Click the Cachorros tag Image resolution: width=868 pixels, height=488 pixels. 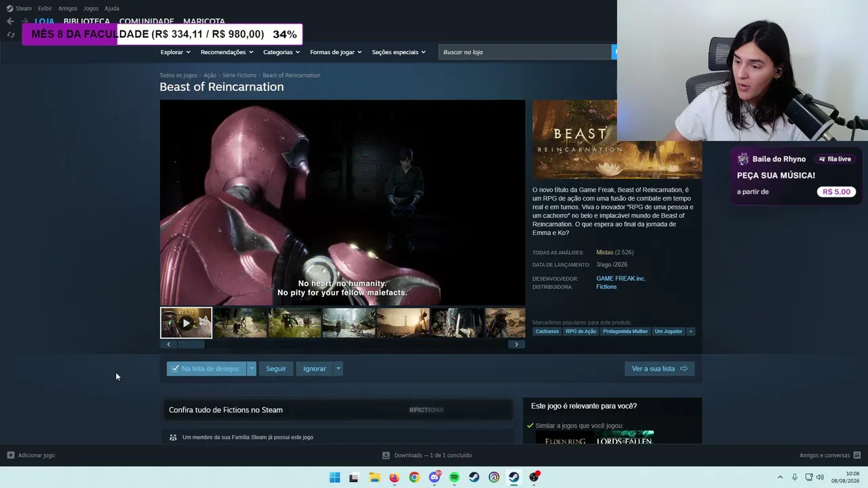click(x=547, y=331)
